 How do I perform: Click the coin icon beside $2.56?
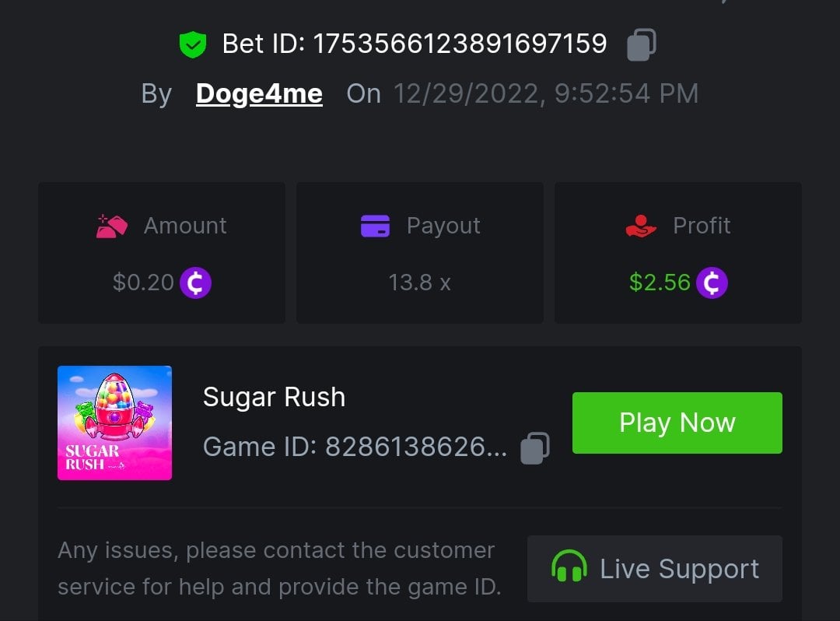pyautogui.click(x=712, y=282)
